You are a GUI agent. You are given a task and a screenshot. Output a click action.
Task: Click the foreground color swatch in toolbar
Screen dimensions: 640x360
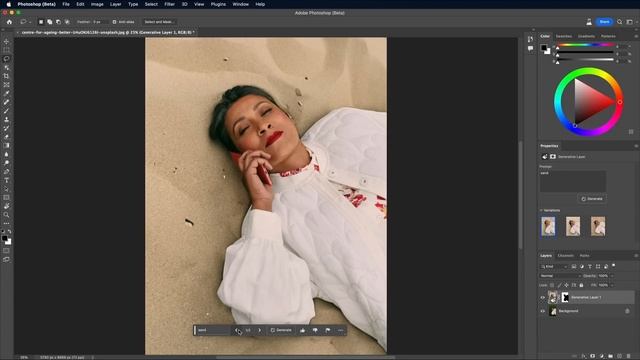pos(4,238)
